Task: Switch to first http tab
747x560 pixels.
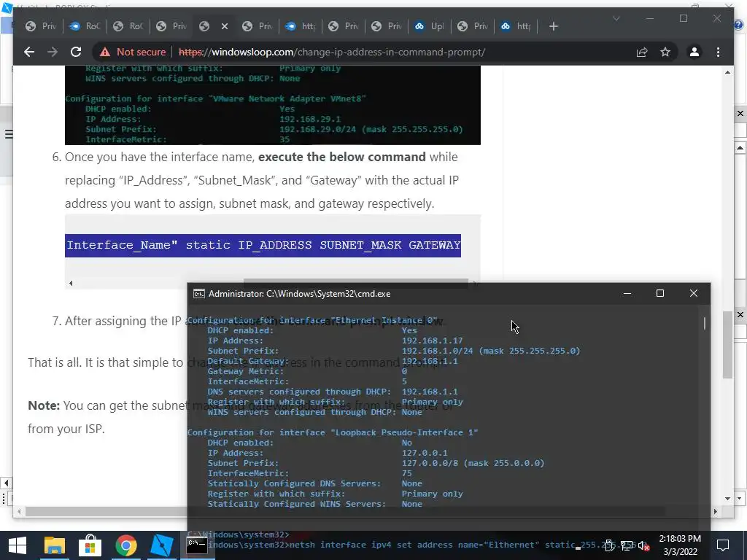Action: pos(300,27)
